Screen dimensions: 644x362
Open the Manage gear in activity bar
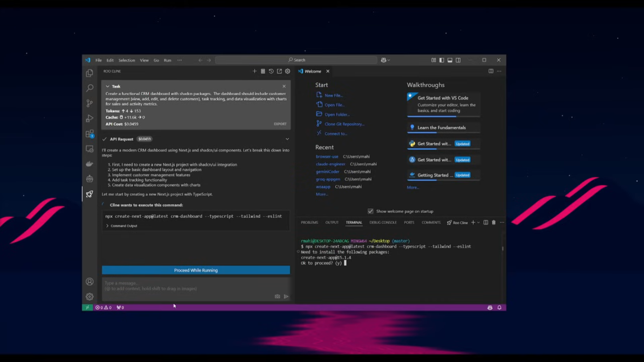pos(90,297)
